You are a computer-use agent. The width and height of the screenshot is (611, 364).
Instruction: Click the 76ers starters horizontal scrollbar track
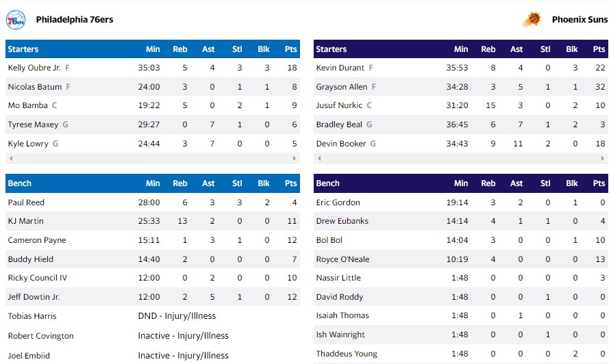coord(153,159)
